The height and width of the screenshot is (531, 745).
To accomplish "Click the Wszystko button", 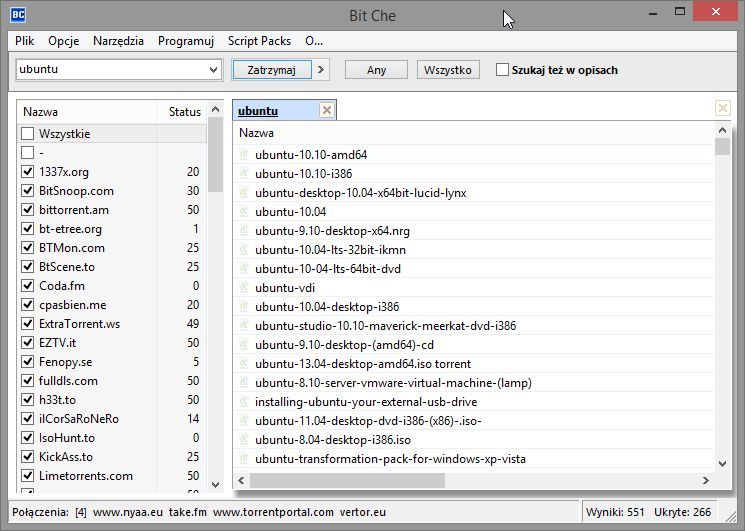I will coord(448,70).
